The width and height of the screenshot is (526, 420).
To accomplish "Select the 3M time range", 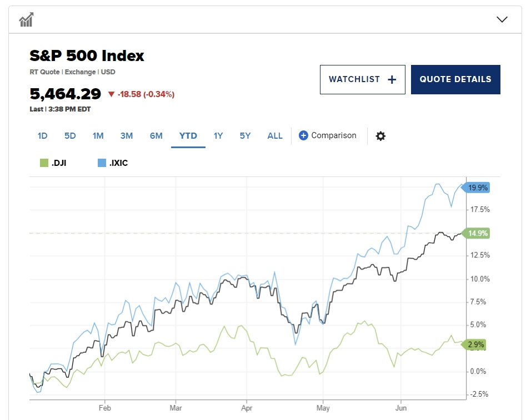I will 127,135.
